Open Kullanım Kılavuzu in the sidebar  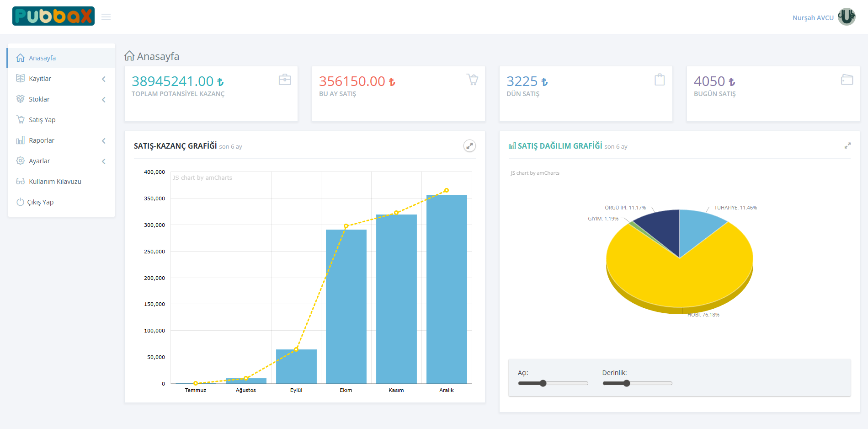pyautogui.click(x=55, y=182)
